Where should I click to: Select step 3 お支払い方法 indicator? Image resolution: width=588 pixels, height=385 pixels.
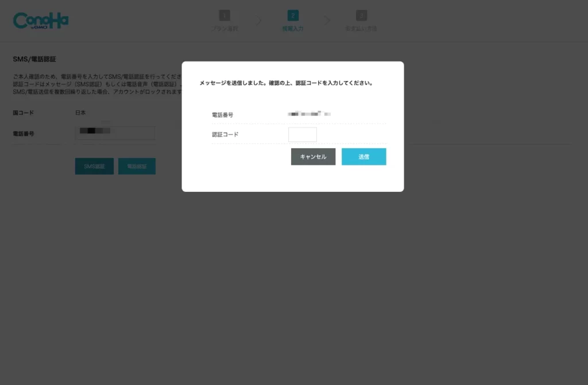click(361, 21)
